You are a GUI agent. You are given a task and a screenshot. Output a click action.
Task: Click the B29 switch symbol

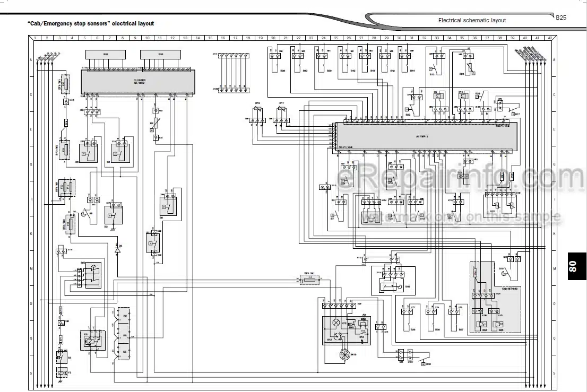pyautogui.click(x=483, y=96)
